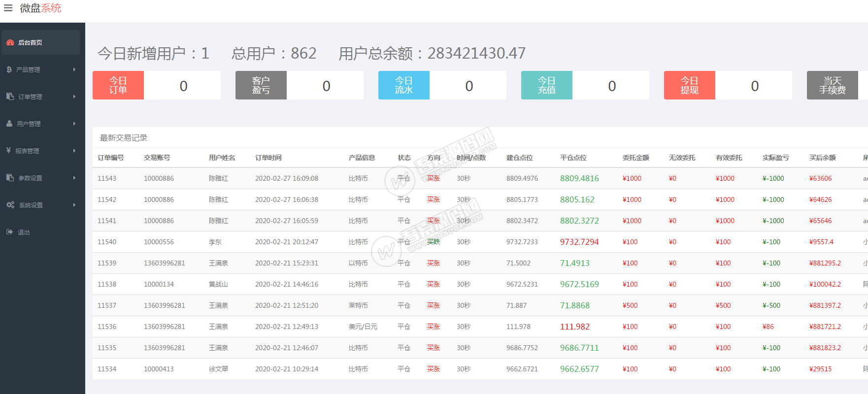Image resolution: width=868 pixels, height=394 pixels.
Task: Click the gears icon for 系统设置
Action: pos(10,205)
